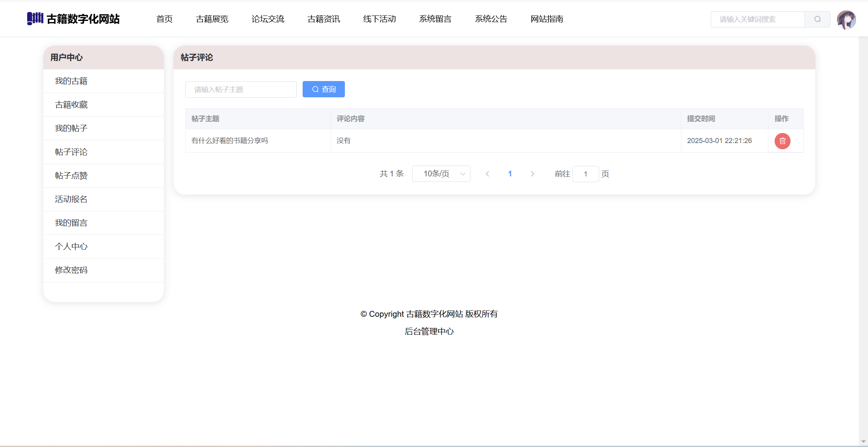
Task: Click the header search magnifier icon
Action: (x=817, y=19)
